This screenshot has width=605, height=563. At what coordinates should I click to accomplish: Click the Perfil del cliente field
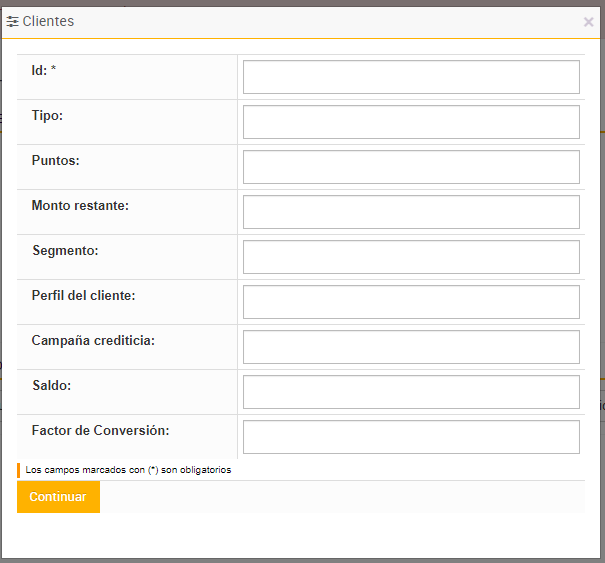pyautogui.click(x=411, y=302)
